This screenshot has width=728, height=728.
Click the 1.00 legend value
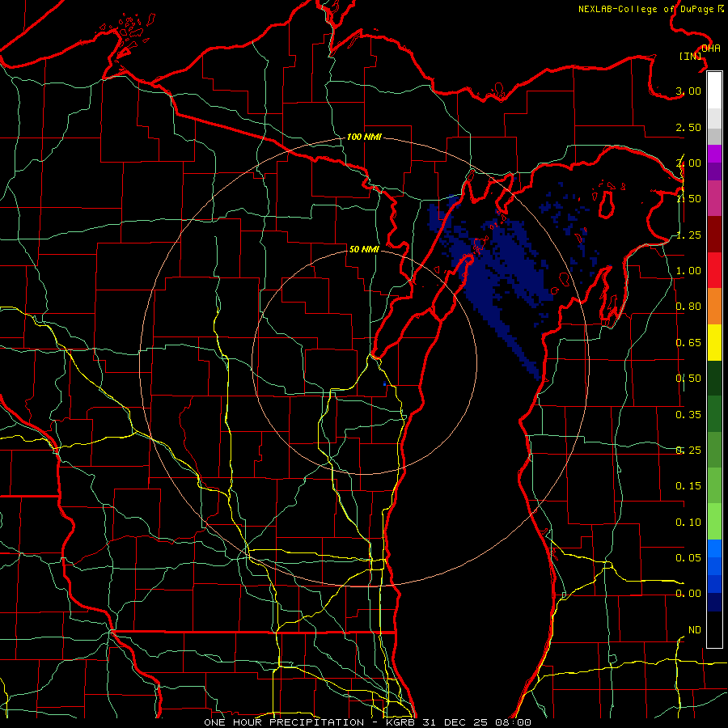click(688, 271)
